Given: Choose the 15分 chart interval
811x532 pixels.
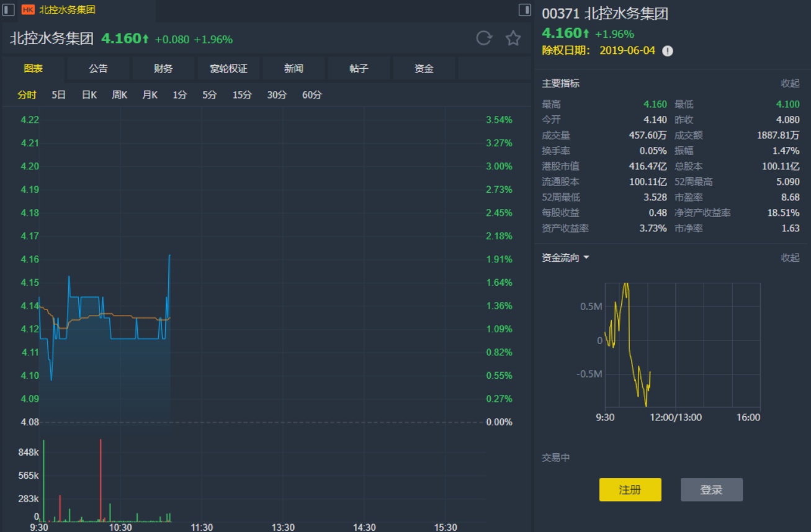Looking at the screenshot, I should (x=242, y=95).
